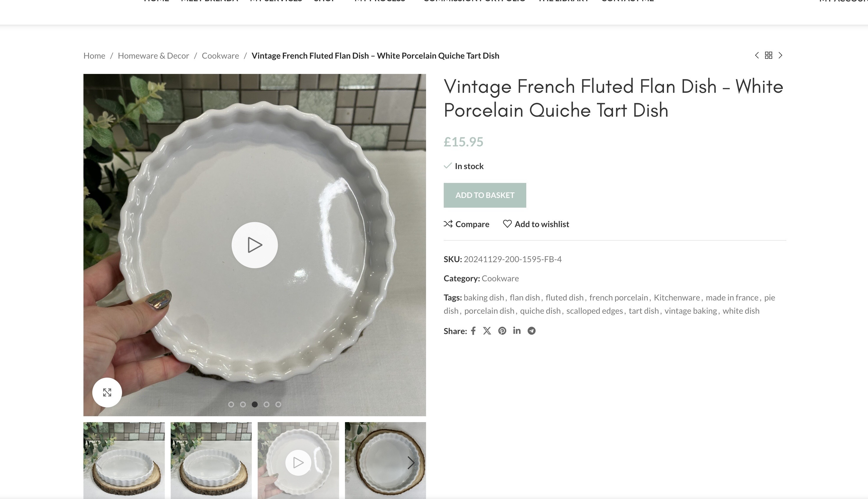Go to previous product arrow
This screenshot has width=868, height=499.
pyautogui.click(x=757, y=55)
